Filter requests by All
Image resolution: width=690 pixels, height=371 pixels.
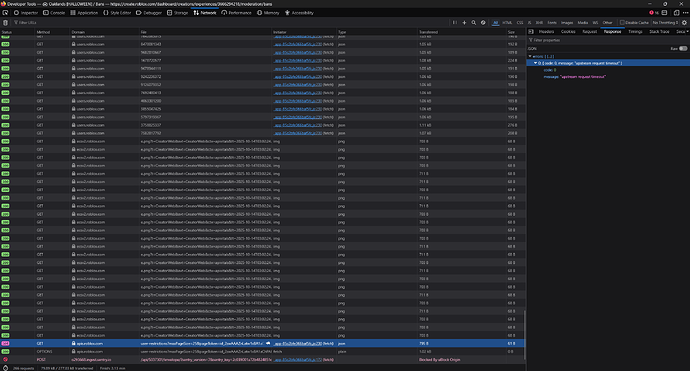pyautogui.click(x=495, y=22)
